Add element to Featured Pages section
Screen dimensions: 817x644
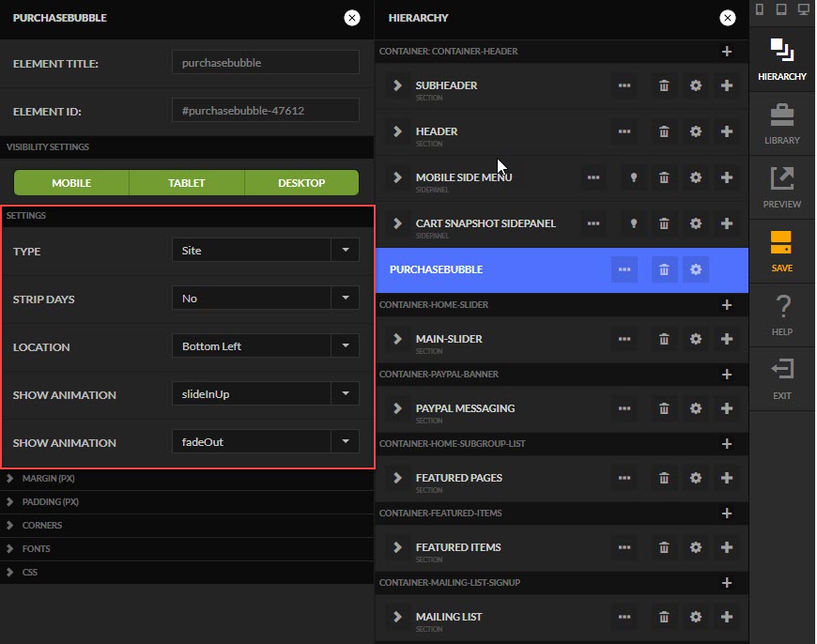coord(726,478)
